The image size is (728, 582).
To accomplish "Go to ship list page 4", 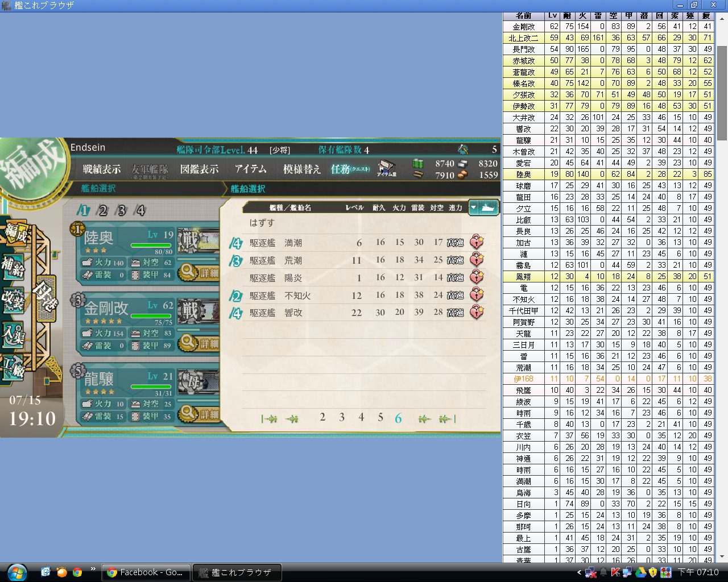I will pos(361,418).
